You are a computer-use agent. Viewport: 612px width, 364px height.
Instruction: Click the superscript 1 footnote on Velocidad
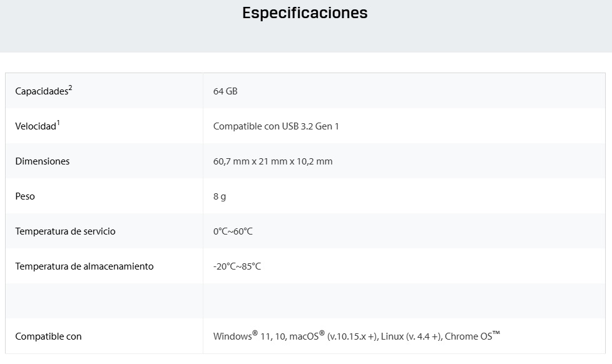58,123
